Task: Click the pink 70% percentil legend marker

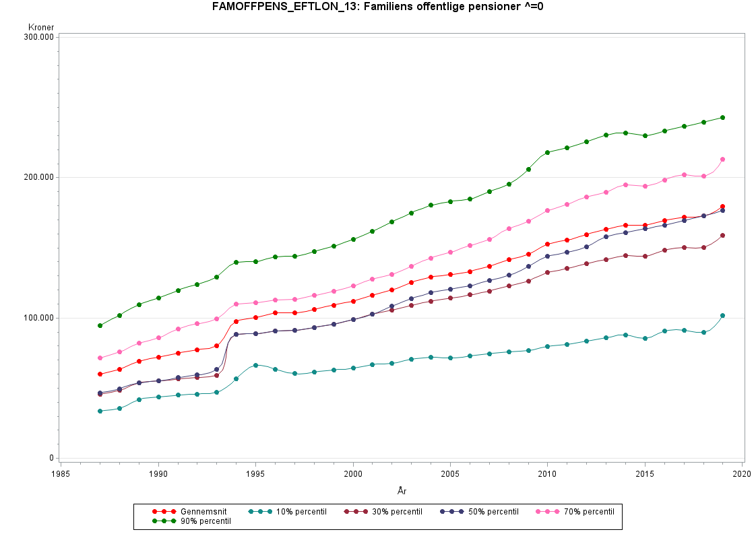Action: [547, 512]
